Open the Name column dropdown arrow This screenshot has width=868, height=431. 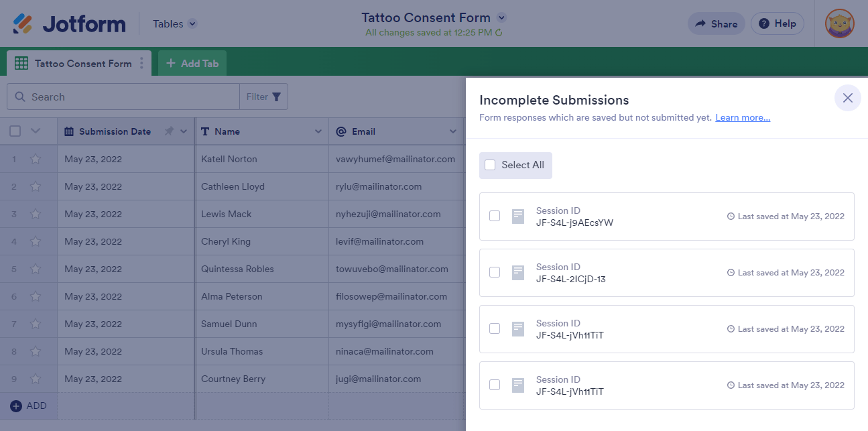tap(318, 131)
